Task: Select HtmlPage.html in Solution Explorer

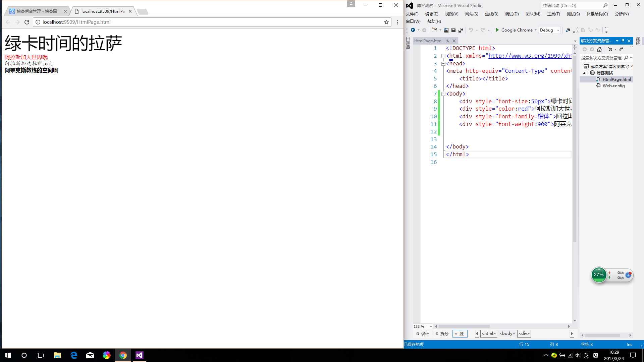Action: (x=616, y=79)
